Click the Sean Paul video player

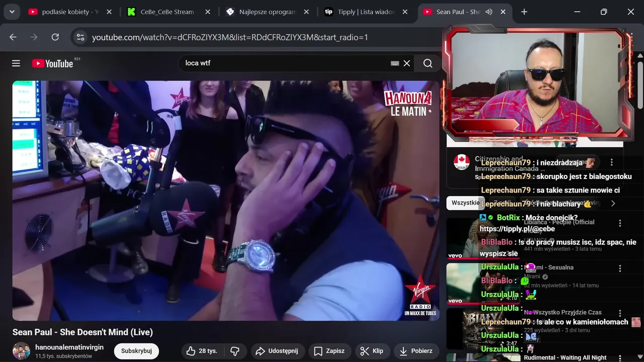226,201
